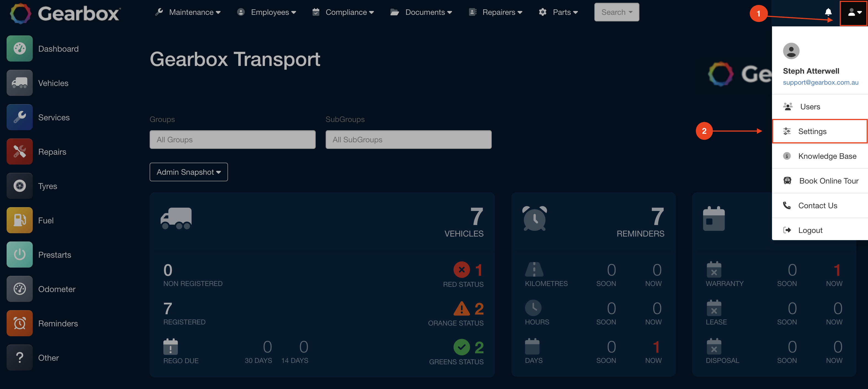Expand the Parts menu
Image resolution: width=868 pixels, height=389 pixels.
[558, 12]
